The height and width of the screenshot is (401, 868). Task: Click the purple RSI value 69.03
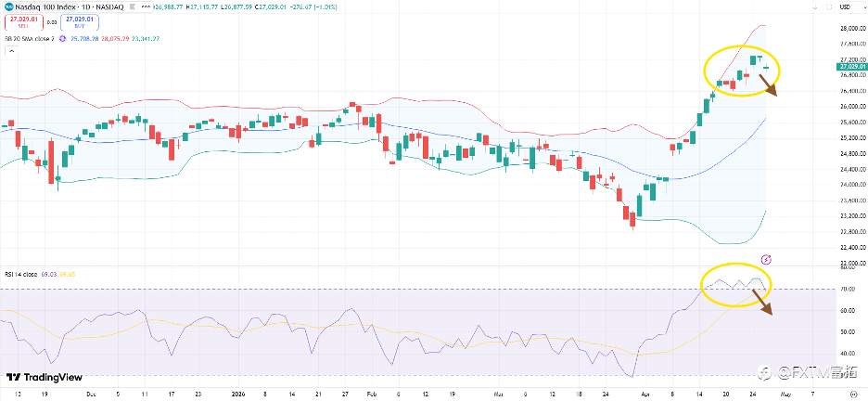pyautogui.click(x=48, y=274)
